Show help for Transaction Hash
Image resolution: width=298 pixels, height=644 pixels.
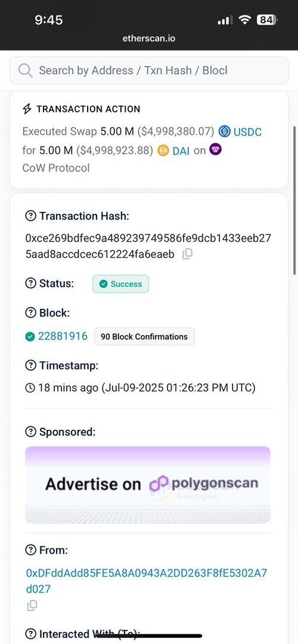point(31,216)
